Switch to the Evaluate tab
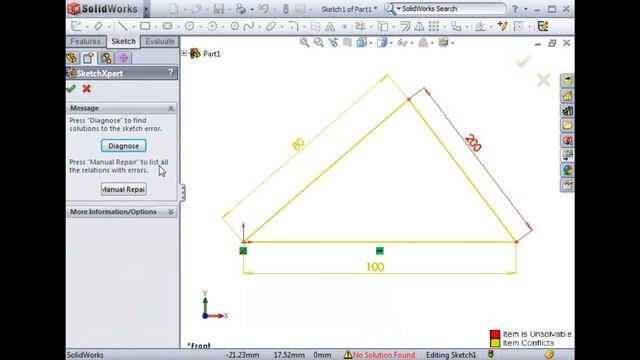The height and width of the screenshot is (360, 640). click(x=160, y=41)
